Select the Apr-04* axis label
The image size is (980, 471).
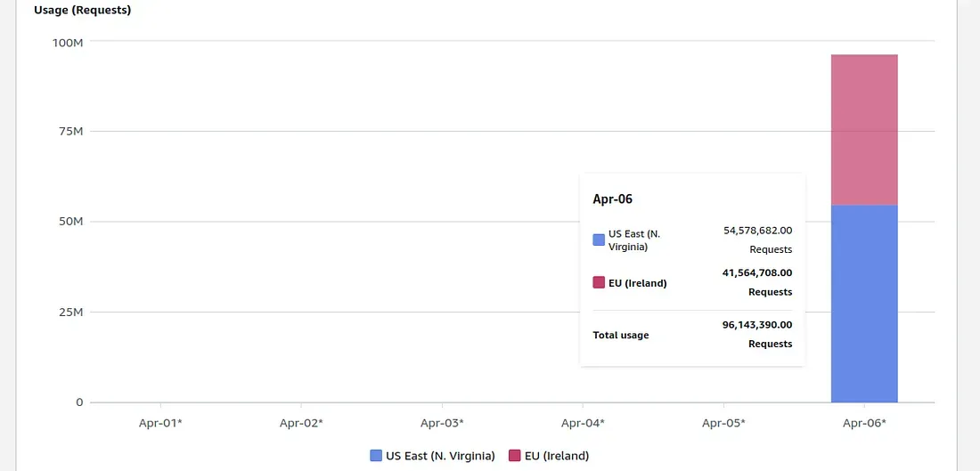coord(583,423)
